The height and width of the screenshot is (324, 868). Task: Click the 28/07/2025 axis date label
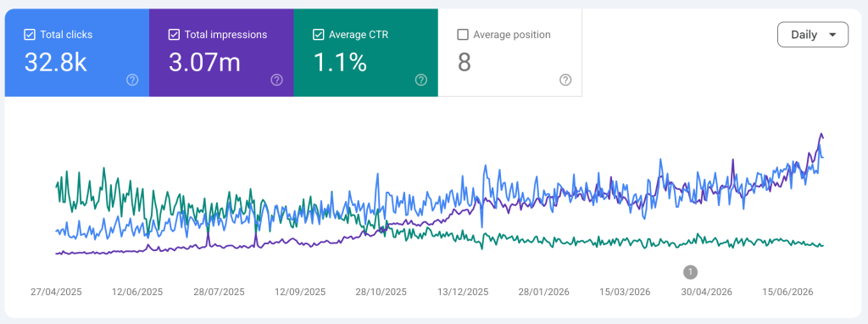coord(219,292)
